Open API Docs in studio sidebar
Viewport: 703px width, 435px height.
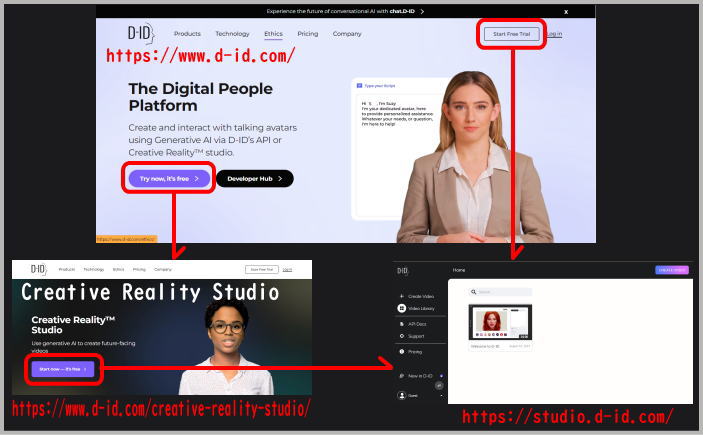[418, 324]
